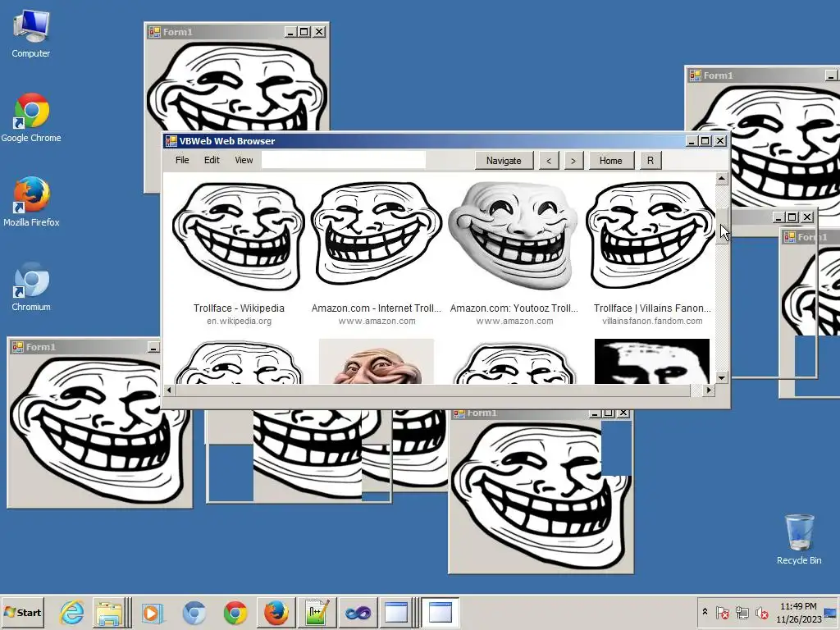Go back with the < button

549,160
